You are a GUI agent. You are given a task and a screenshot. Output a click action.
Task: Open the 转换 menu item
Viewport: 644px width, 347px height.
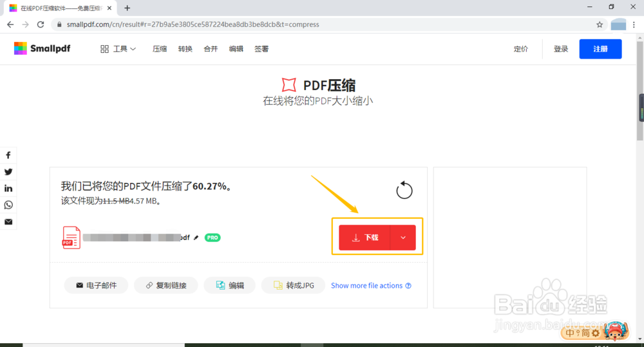click(185, 49)
